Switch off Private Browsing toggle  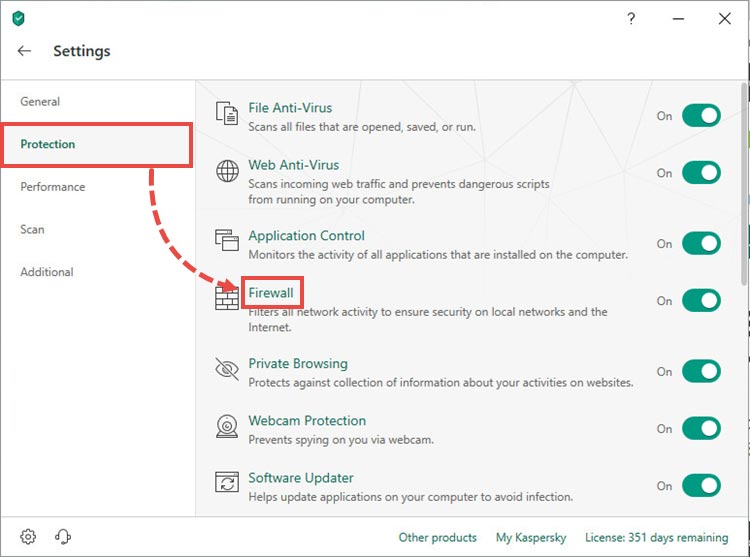(701, 371)
